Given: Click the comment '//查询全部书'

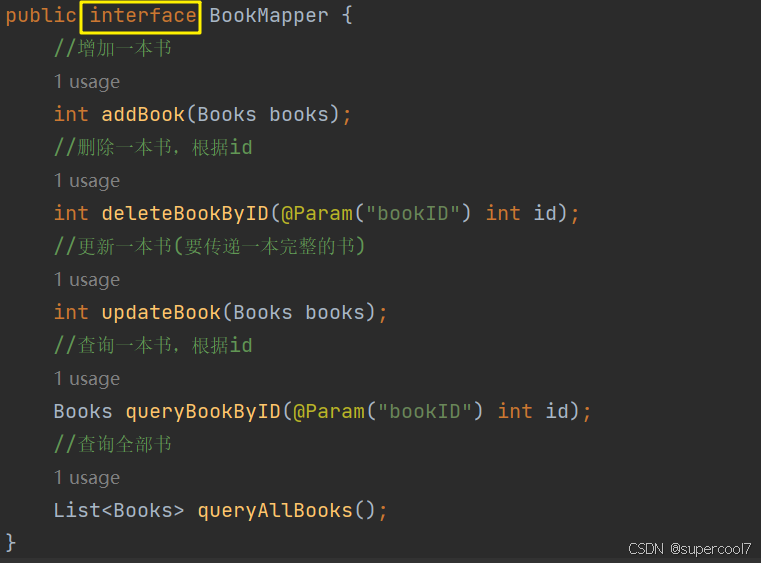Looking at the screenshot, I should (x=113, y=445).
